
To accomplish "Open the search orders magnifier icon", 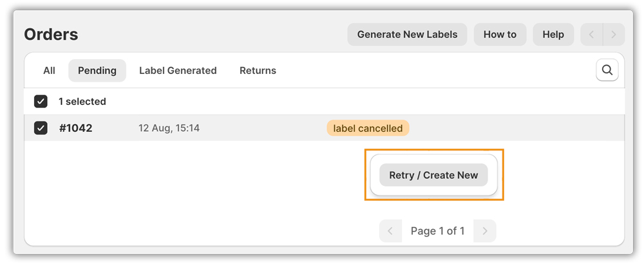I will click(607, 70).
